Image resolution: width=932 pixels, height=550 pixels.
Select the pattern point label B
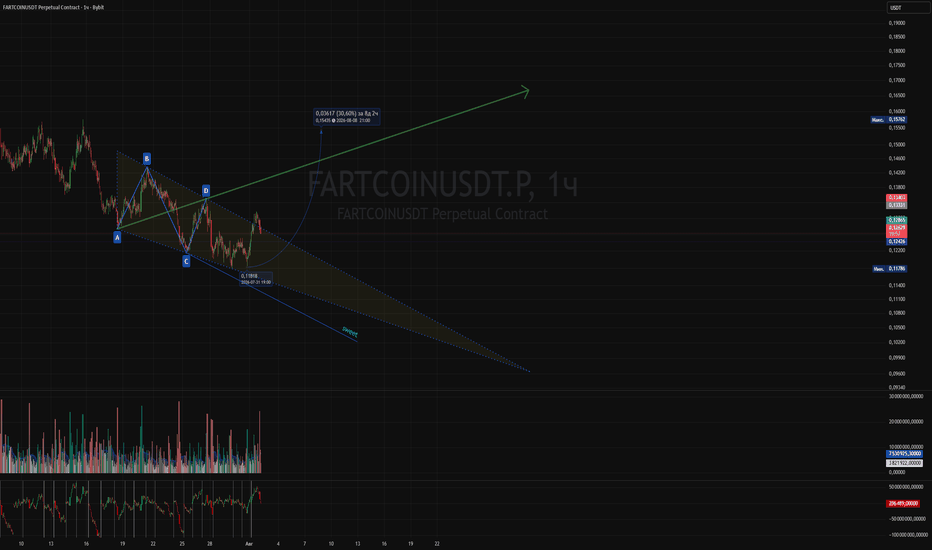147,159
